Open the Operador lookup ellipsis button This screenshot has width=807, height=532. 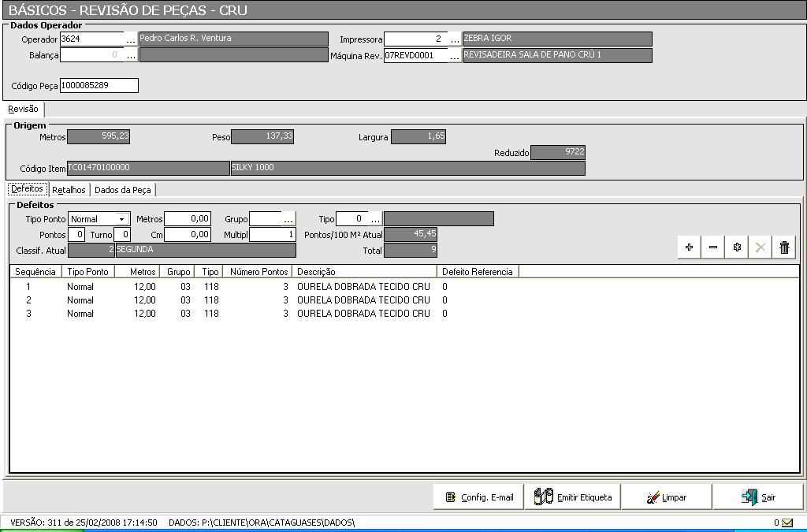(x=131, y=39)
